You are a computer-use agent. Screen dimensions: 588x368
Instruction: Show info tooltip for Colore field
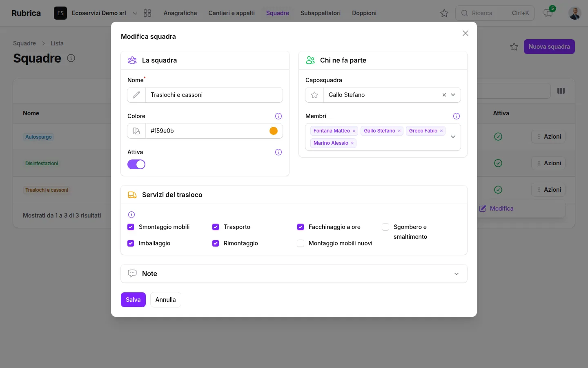(278, 116)
